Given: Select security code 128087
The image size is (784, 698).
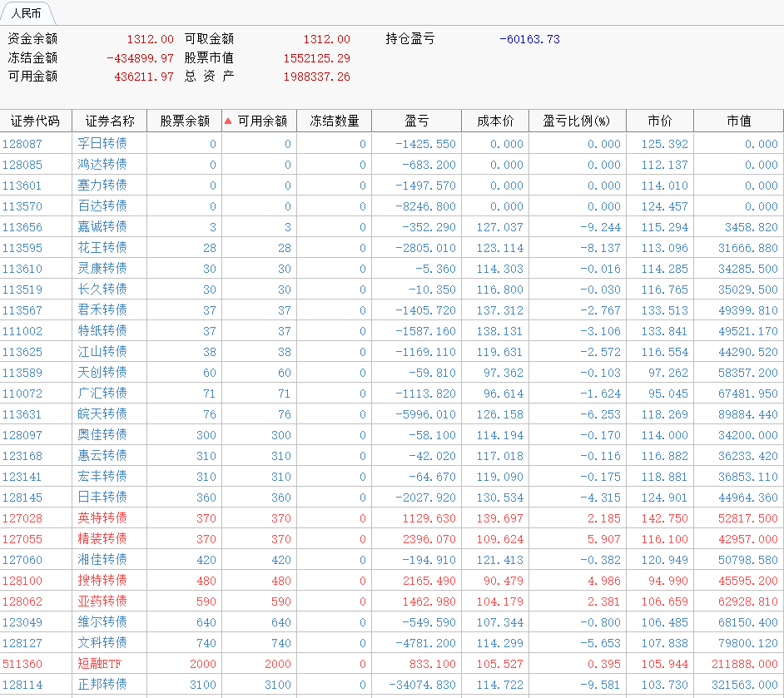Looking at the screenshot, I should coord(22,144).
